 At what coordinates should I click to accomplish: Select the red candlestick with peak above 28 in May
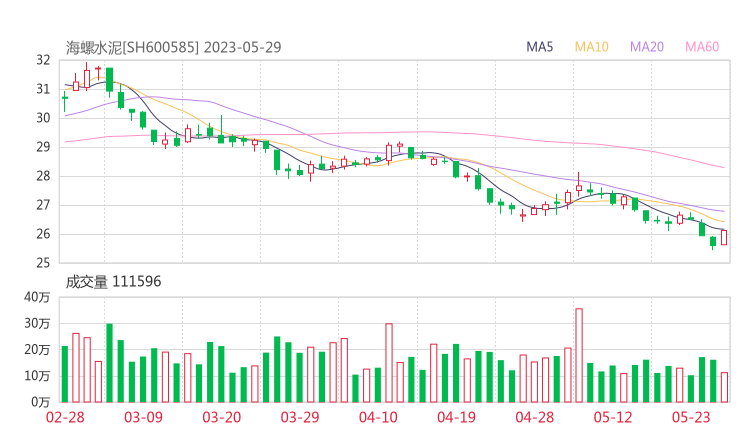[x=579, y=185]
